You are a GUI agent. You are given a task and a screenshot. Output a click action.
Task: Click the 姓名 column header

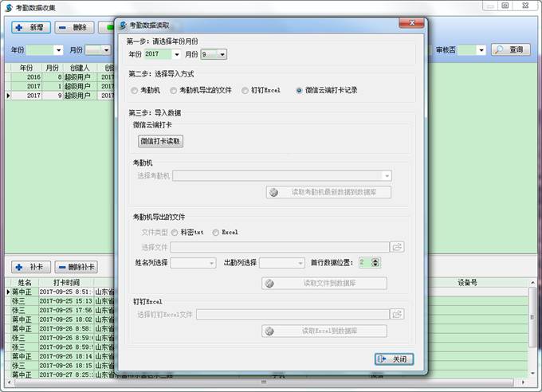coord(24,282)
